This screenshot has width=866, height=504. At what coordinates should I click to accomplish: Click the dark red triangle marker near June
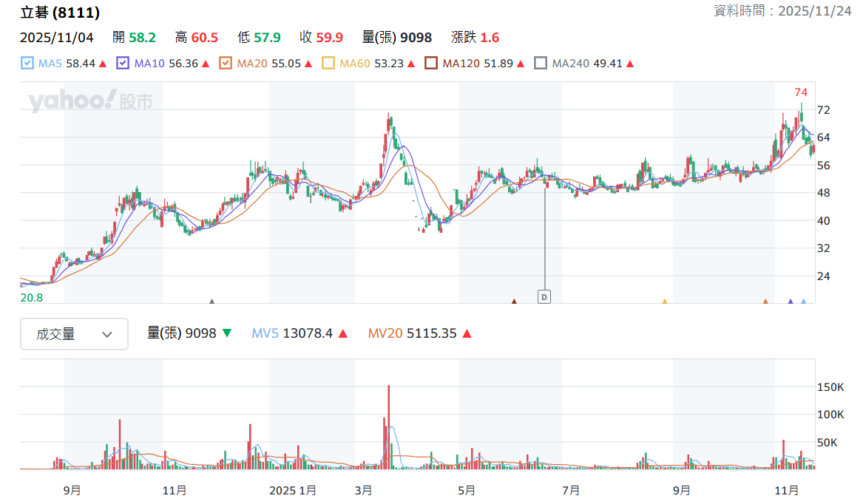[x=514, y=302]
